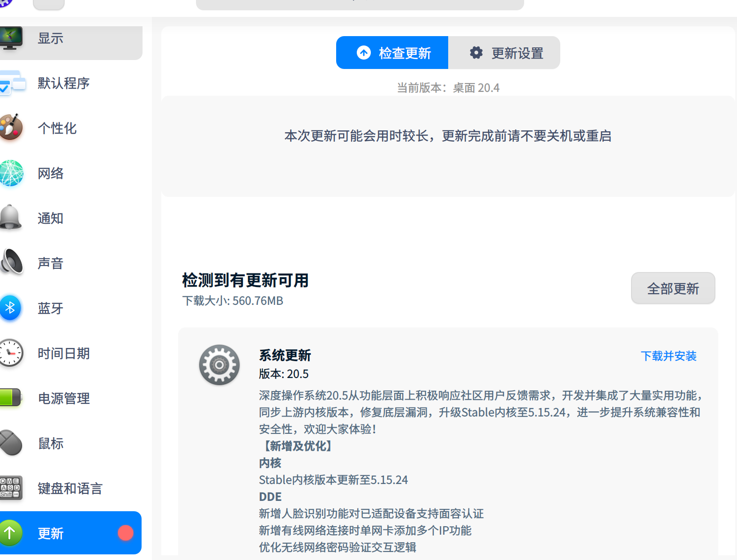Click the green Update arrow icon
The image size is (737, 560).
[x=10, y=533]
